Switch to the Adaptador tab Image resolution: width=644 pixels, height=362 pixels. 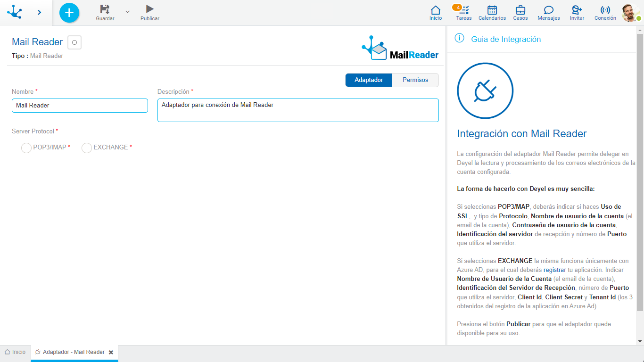[x=369, y=80]
